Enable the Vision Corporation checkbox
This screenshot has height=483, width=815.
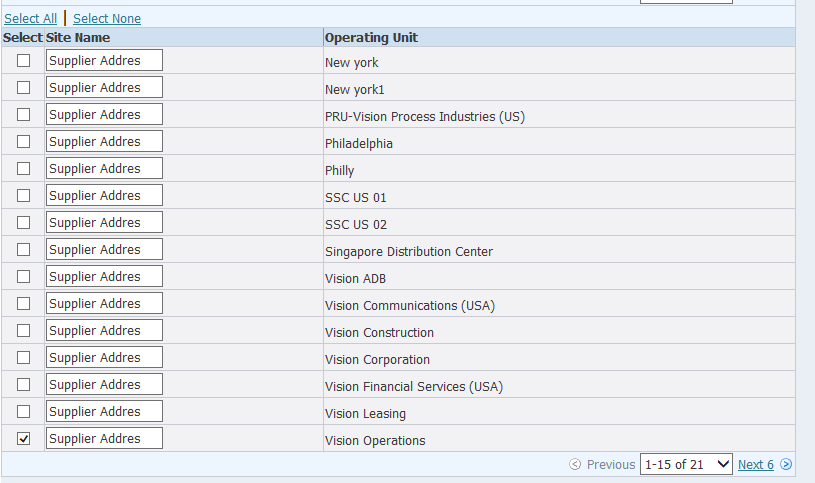tap(23, 357)
